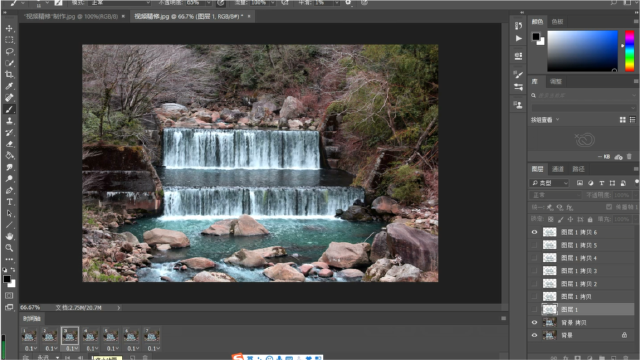Viewport: 640px width, 360px height.
Task: Switch to the 视频精修 制作.jpg document tab
Action: (x=71, y=16)
